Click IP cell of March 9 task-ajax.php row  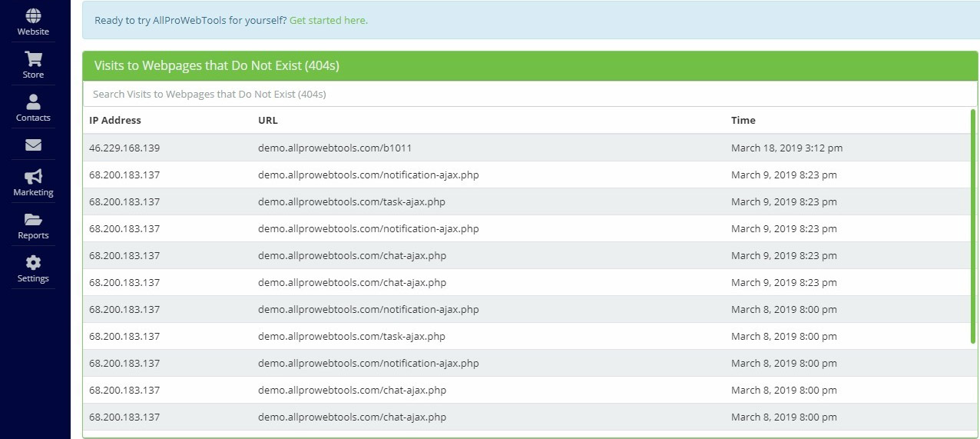click(x=124, y=201)
